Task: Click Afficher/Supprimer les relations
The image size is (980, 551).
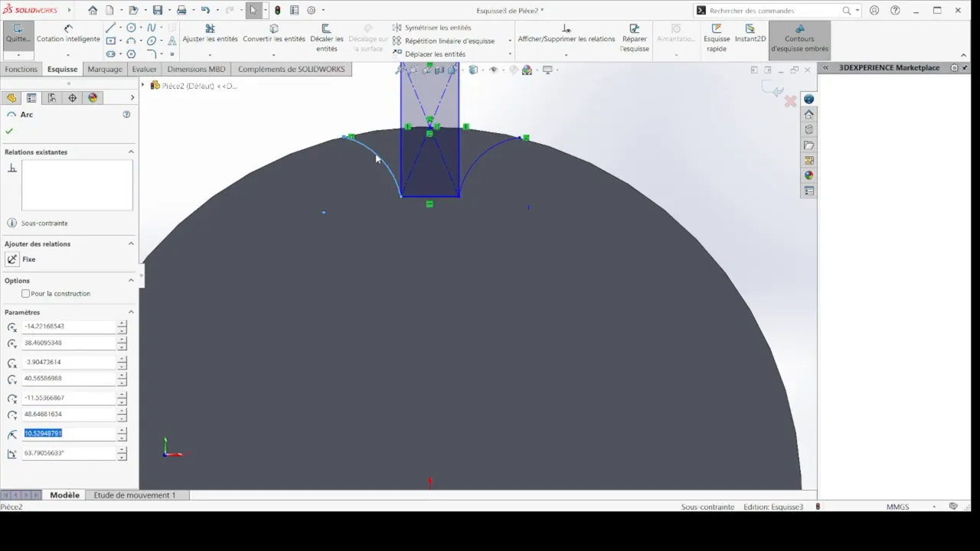Action: [x=566, y=34]
